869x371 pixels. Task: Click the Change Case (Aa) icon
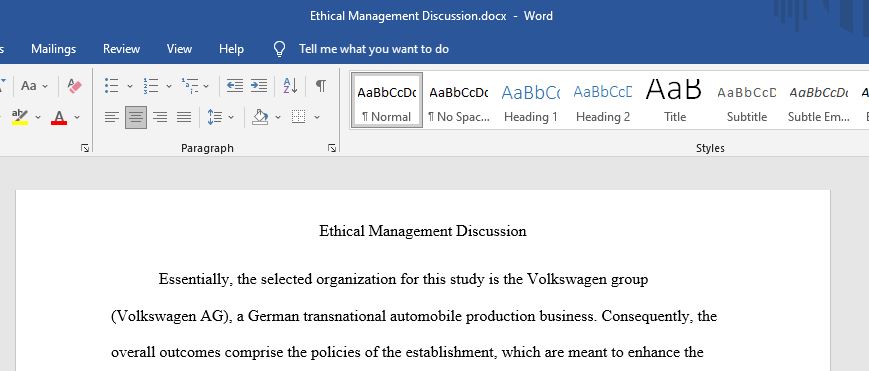28,86
